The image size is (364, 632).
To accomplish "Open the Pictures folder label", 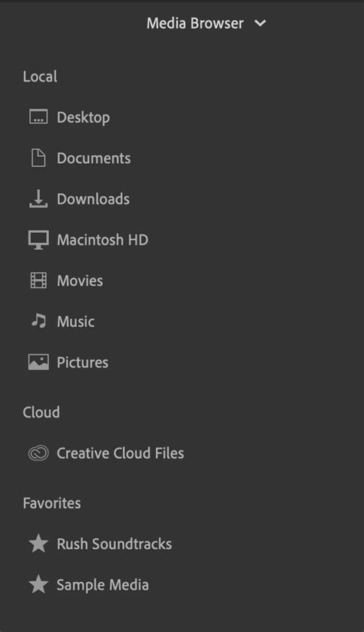I will [82, 362].
